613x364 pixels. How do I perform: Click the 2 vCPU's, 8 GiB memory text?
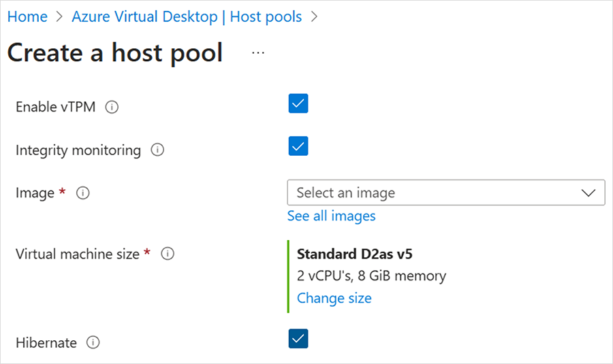tap(371, 276)
